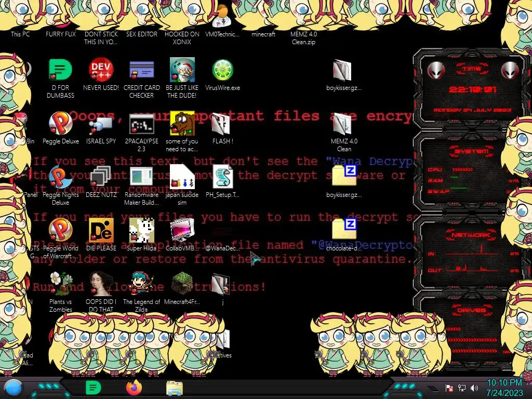Open the FLASH ! file icon
This screenshot has width=532, height=399.
coord(220,124)
